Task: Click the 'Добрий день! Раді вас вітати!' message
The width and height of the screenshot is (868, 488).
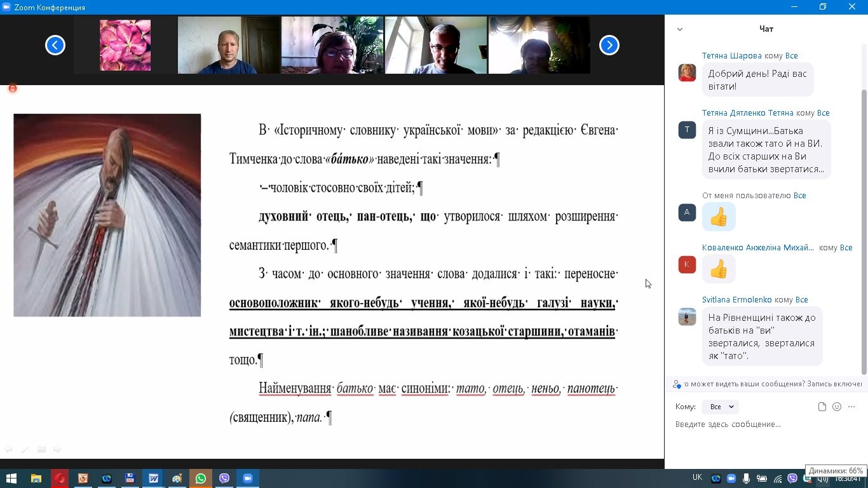Action: click(x=757, y=79)
